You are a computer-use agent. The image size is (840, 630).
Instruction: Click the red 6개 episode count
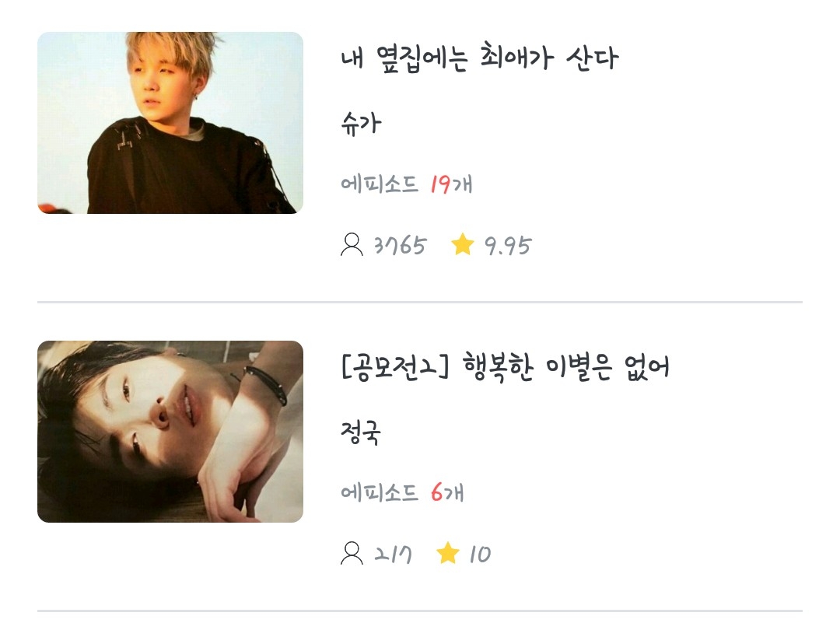click(446, 492)
